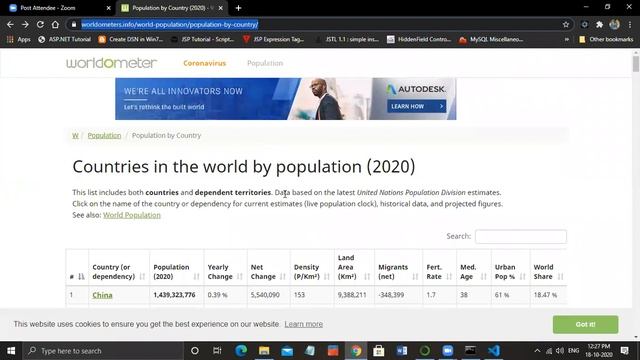Open the Windows Start menu

pos(11,351)
